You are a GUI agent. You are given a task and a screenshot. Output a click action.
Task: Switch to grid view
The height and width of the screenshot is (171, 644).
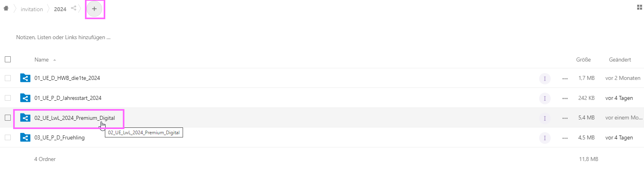pos(639,7)
